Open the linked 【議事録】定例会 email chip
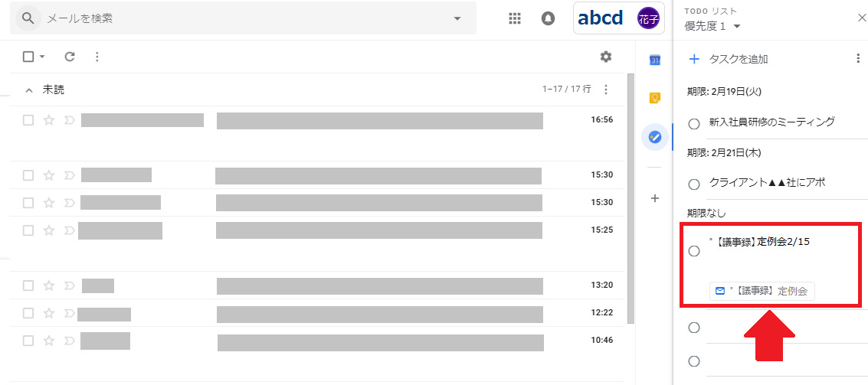This screenshot has width=868, height=385. 762,291
